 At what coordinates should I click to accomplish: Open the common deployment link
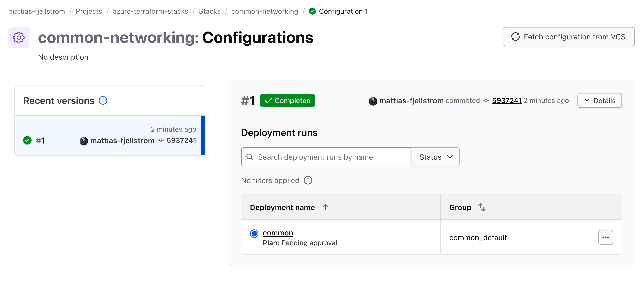[x=278, y=233]
